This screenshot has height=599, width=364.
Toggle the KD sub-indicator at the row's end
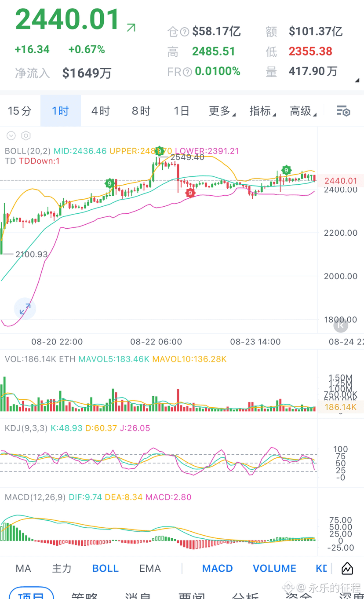point(321,568)
